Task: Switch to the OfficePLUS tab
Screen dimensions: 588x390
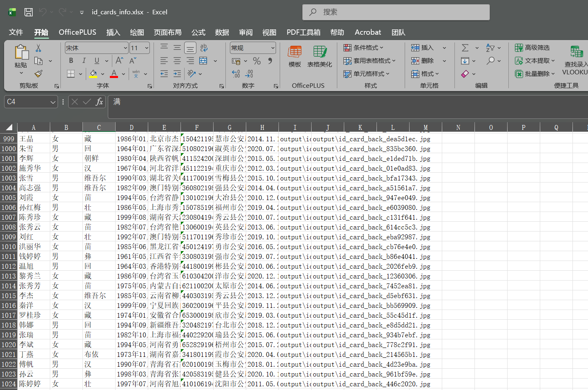Action: tap(78, 32)
